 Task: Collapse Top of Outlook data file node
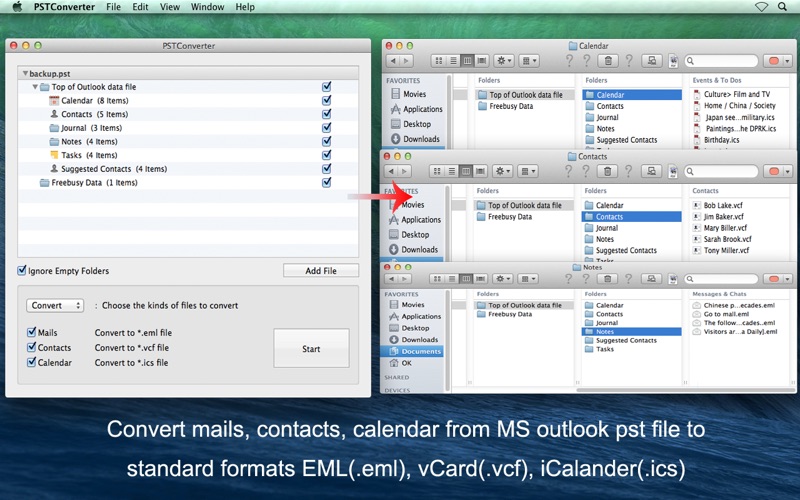(35, 87)
